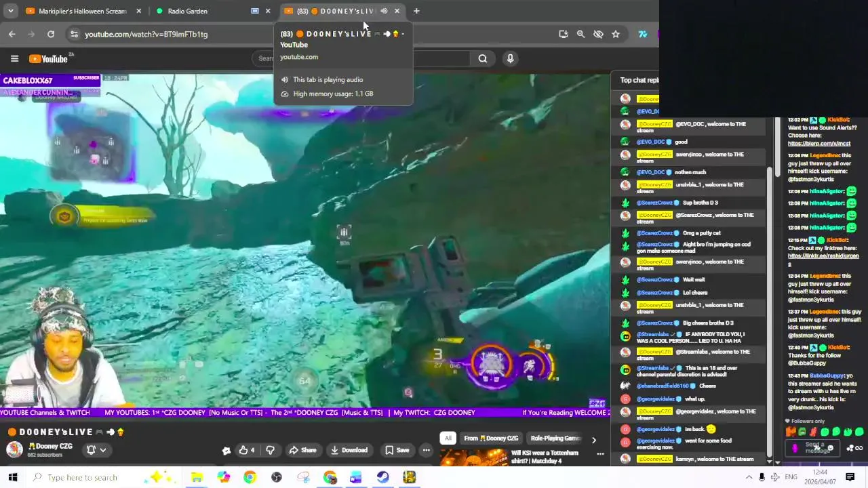Open the microphone tray icon

coord(762,477)
